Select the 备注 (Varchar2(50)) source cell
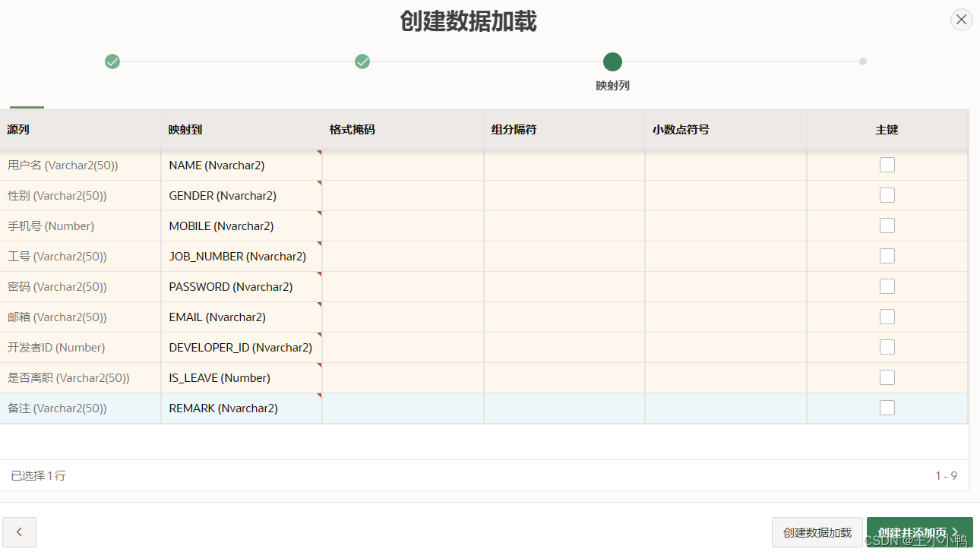Viewport: 980px width, 555px height. click(x=80, y=408)
